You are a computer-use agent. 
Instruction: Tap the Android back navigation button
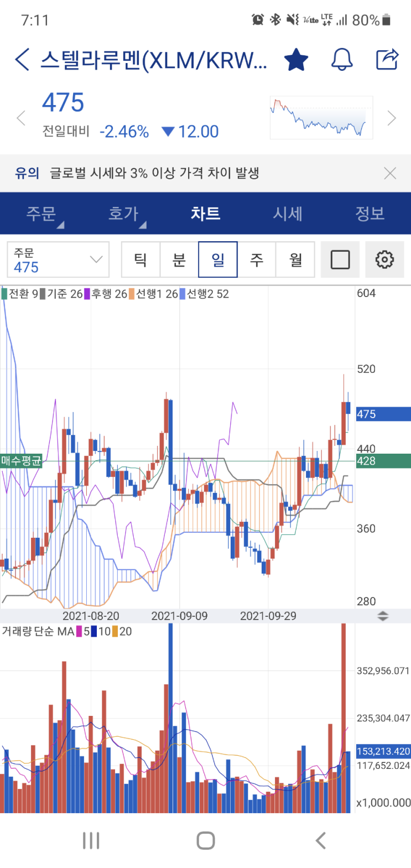[321, 840]
